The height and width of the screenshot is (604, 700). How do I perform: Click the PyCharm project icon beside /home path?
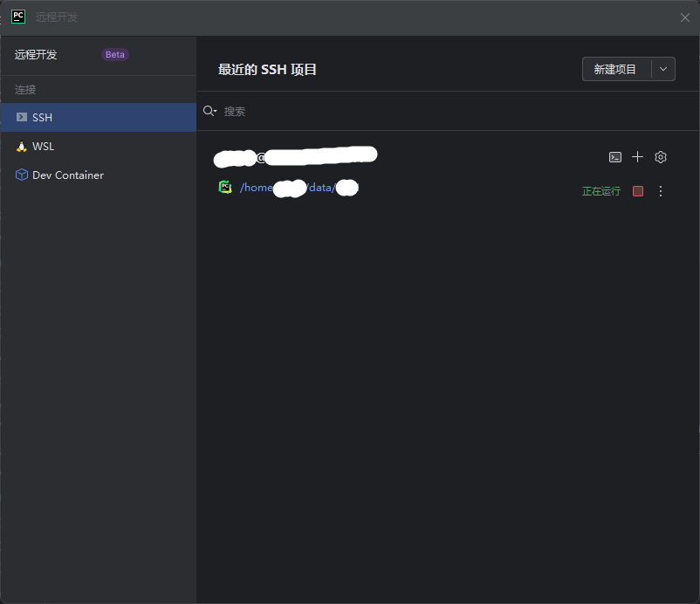click(225, 187)
